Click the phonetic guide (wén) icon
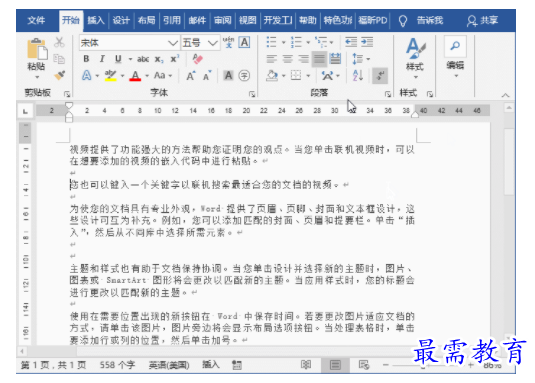 (228, 42)
